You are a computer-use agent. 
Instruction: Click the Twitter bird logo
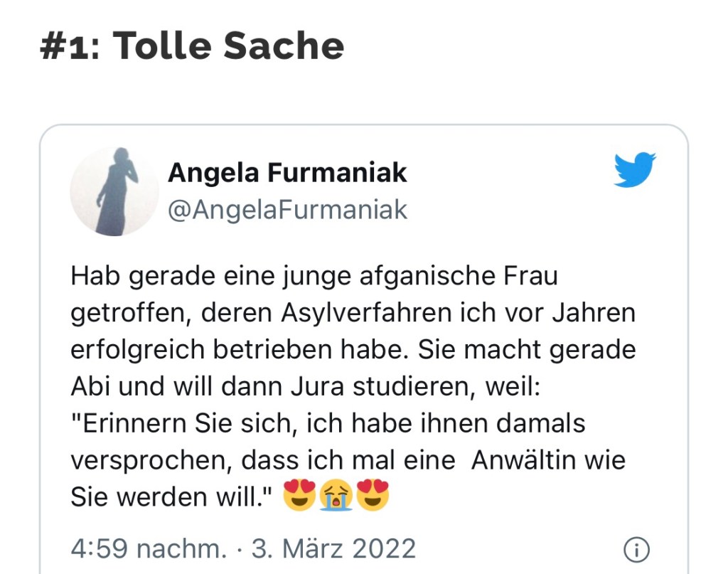click(634, 171)
